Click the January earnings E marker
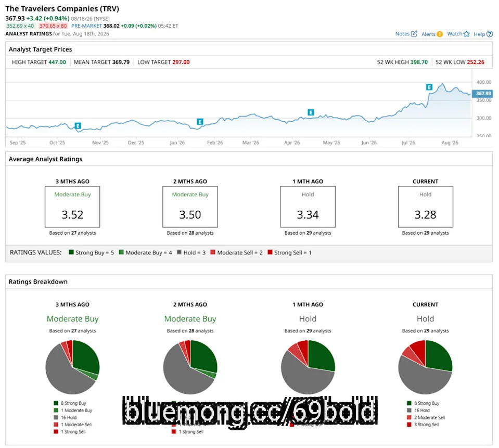The image size is (499, 448). click(x=200, y=122)
